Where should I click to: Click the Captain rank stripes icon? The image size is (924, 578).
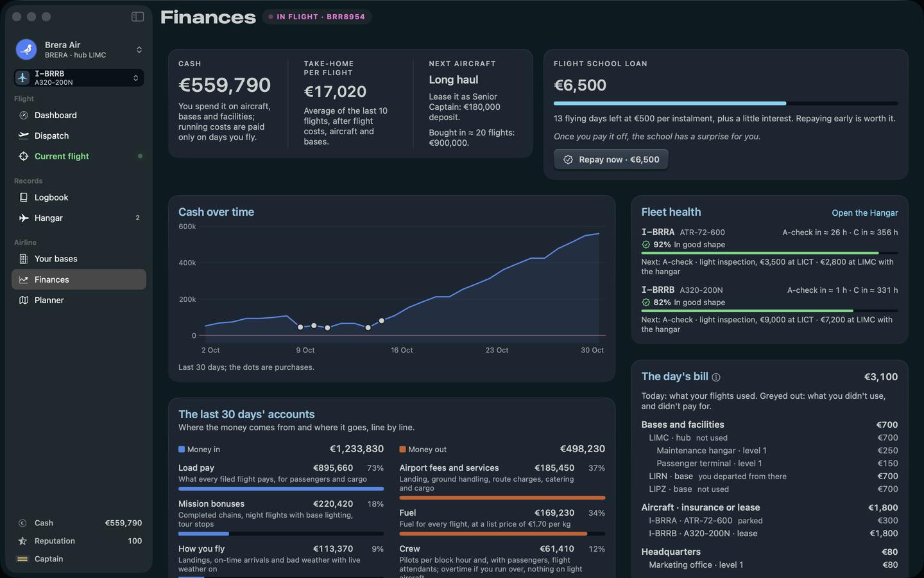[22, 559]
